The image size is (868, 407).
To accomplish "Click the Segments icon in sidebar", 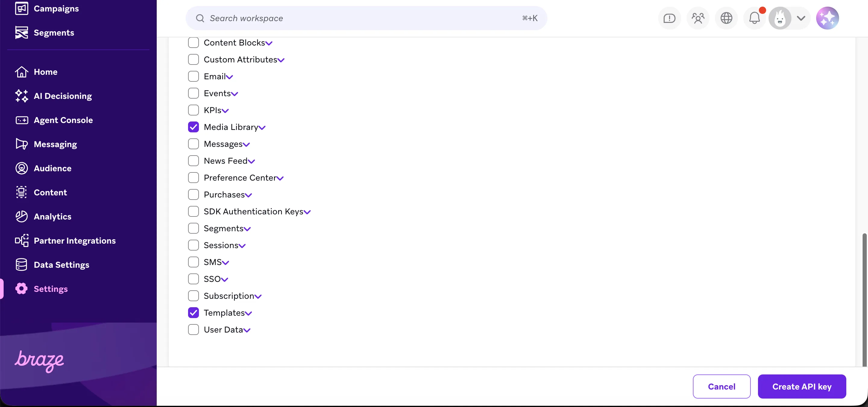I will [x=22, y=33].
